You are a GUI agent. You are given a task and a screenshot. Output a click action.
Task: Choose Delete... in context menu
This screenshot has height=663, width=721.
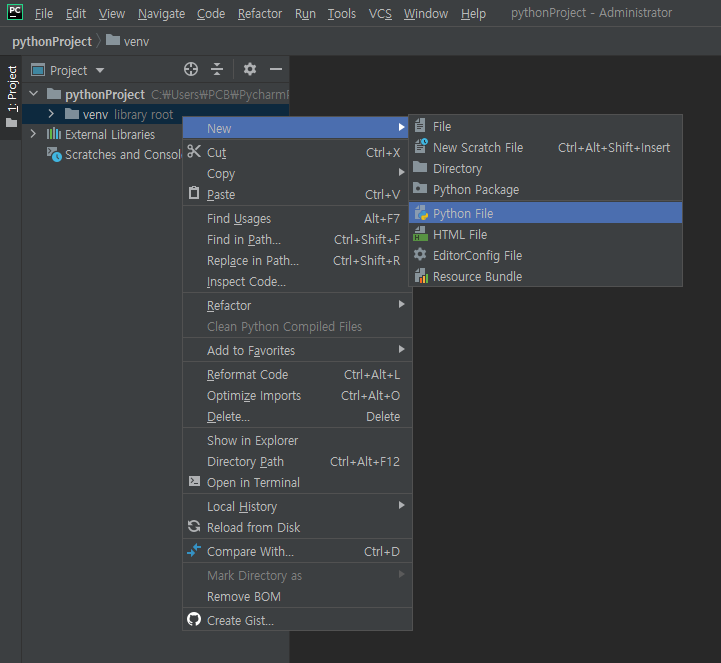pos(297,417)
